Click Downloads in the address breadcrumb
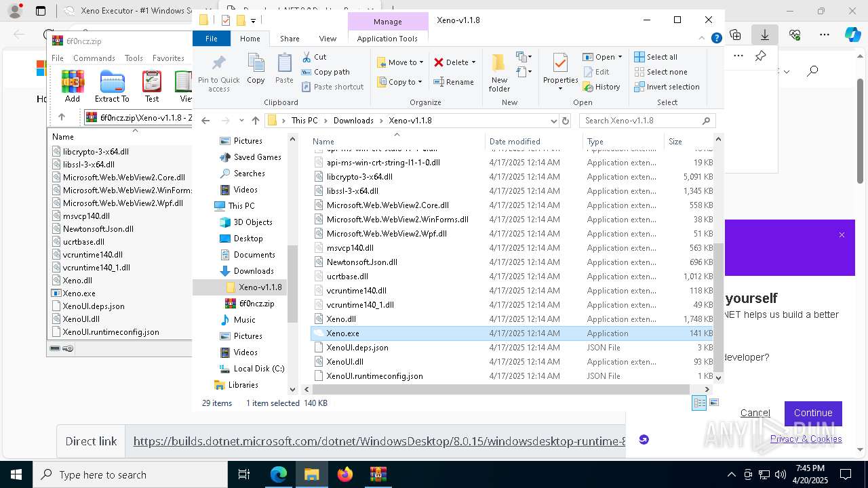868x488 pixels. tap(353, 121)
